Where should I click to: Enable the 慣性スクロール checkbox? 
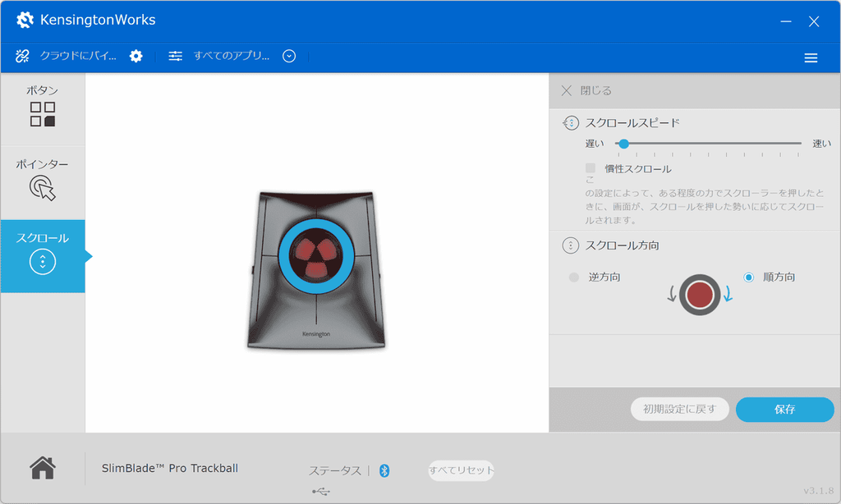[591, 168]
